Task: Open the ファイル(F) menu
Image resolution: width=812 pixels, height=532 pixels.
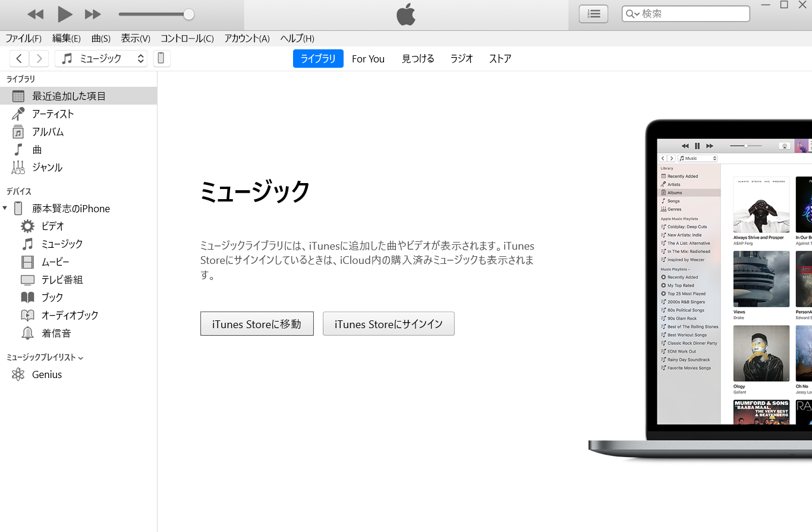Action: click(23, 39)
